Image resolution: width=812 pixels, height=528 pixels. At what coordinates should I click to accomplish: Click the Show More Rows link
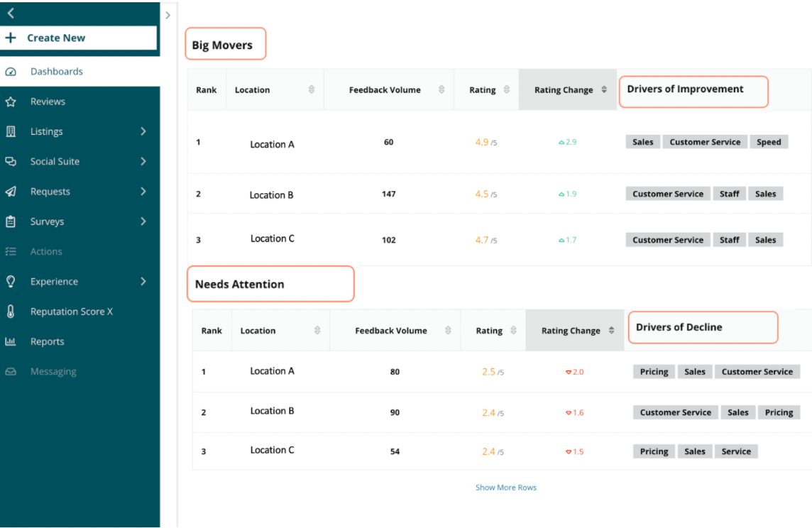coord(506,488)
